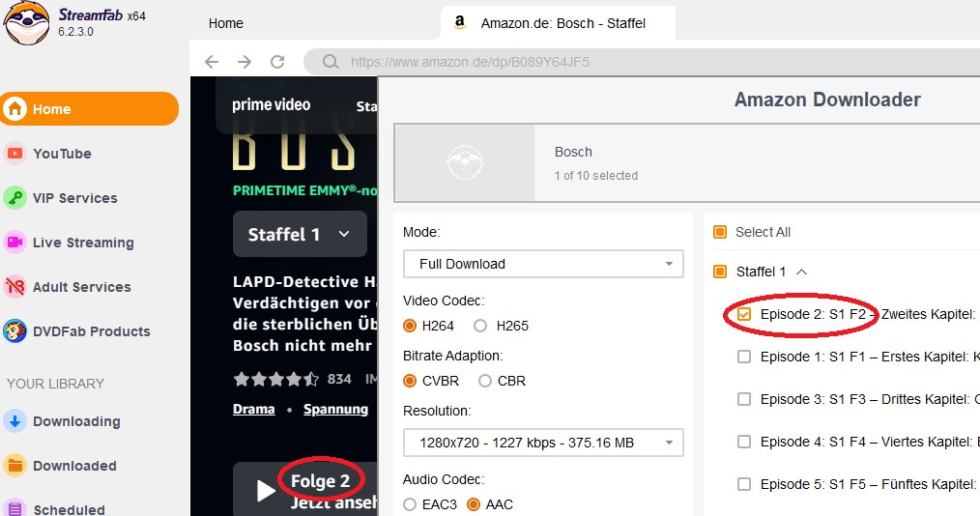Check Episode 5: S1 F5 checkbox
Viewport: 980px width, 516px height.
point(744,483)
